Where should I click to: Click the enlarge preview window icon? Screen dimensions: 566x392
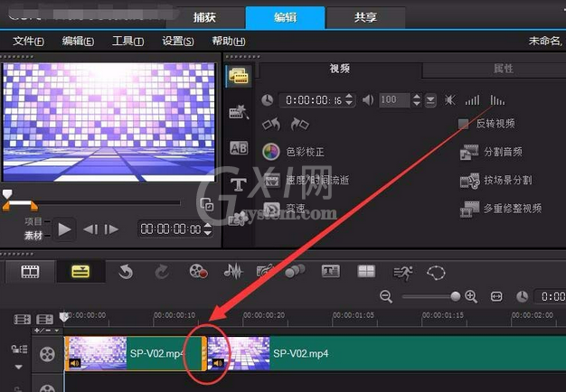pos(207,204)
